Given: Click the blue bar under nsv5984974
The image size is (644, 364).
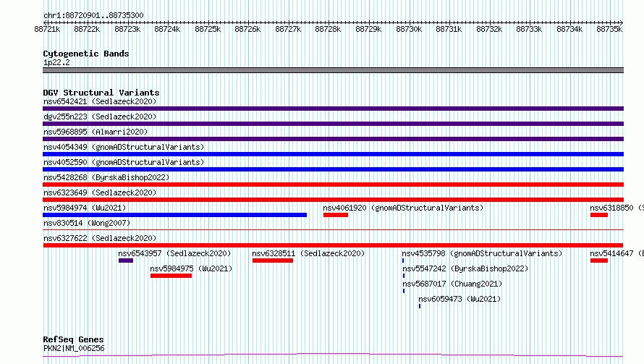Looking at the screenshot, I should (x=174, y=215).
